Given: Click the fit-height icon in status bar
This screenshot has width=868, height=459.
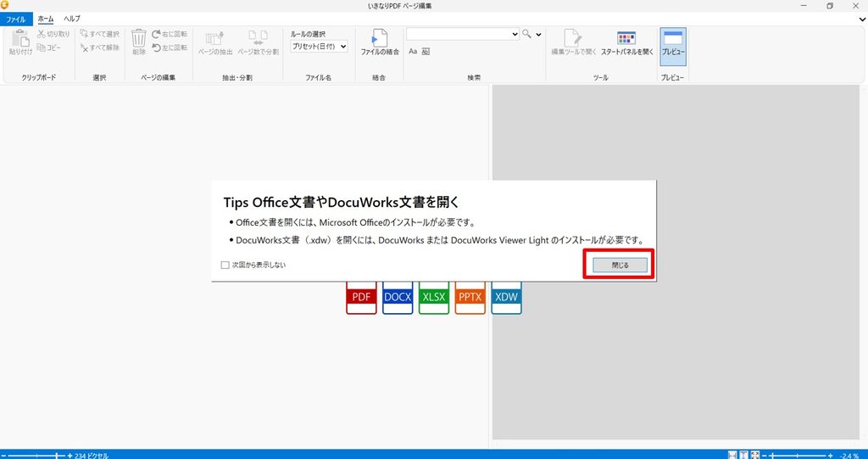Looking at the screenshot, I should [744, 455].
